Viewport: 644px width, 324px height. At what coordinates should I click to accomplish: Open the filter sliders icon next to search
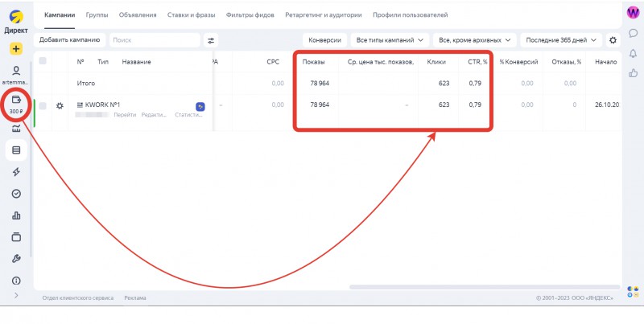click(211, 40)
